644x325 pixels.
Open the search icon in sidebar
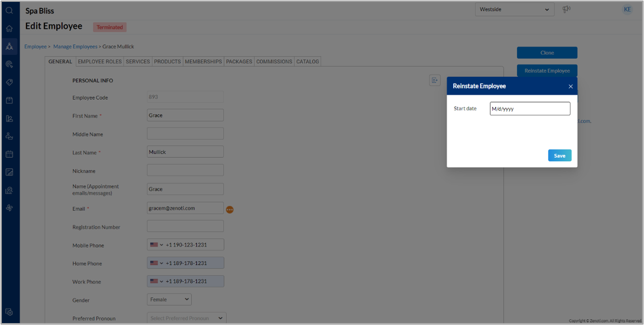(9, 10)
